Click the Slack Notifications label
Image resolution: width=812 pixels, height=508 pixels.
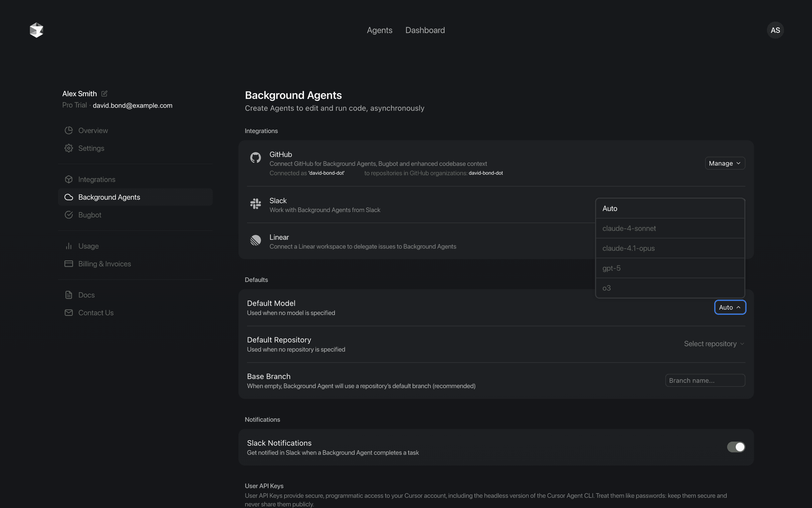pos(279,443)
